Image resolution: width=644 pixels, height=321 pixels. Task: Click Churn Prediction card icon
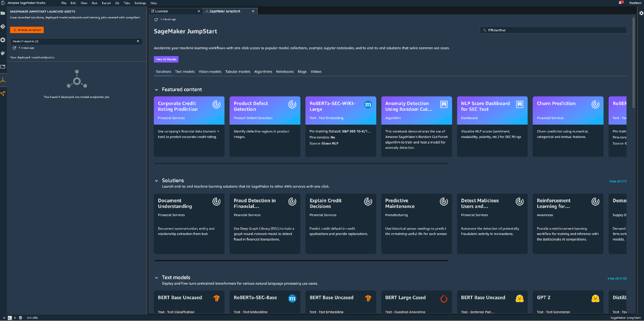click(x=595, y=104)
